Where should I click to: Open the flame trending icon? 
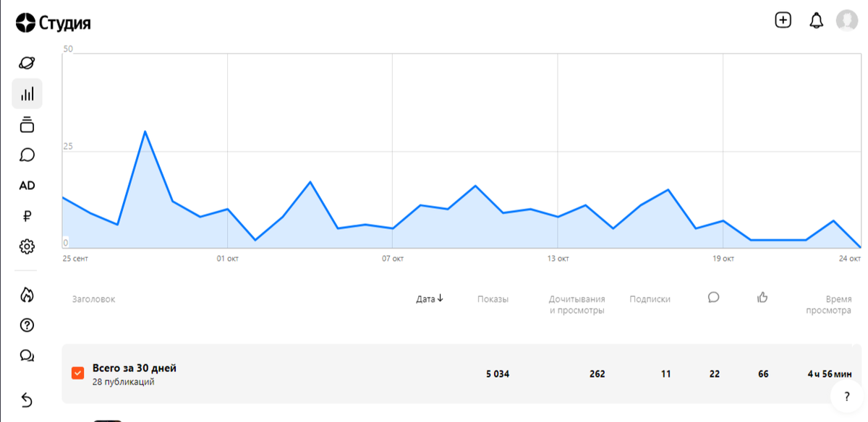[27, 295]
